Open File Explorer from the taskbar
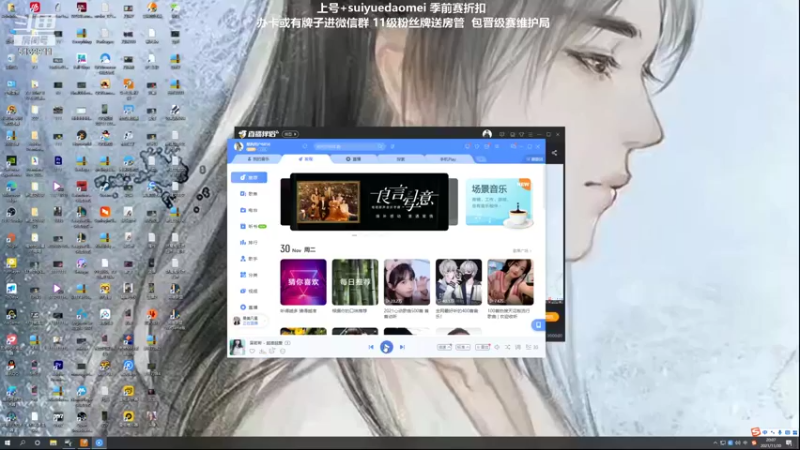 click(53, 443)
